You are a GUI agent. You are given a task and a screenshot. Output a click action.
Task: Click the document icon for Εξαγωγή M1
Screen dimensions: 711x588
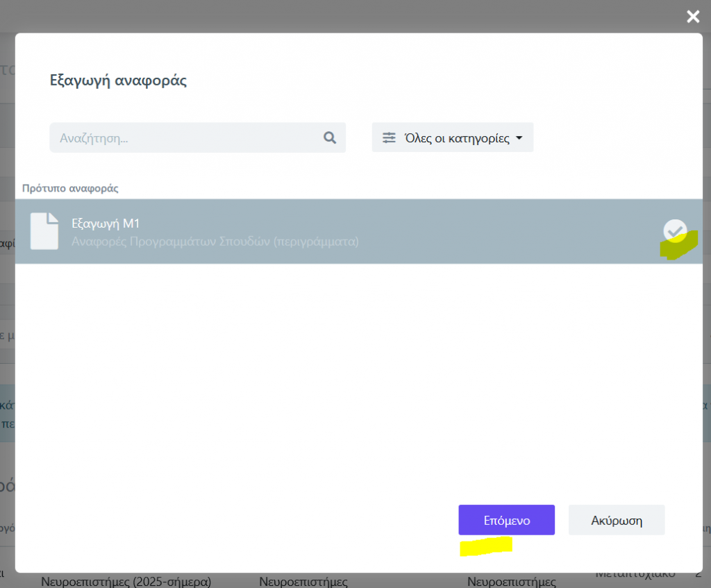44,230
